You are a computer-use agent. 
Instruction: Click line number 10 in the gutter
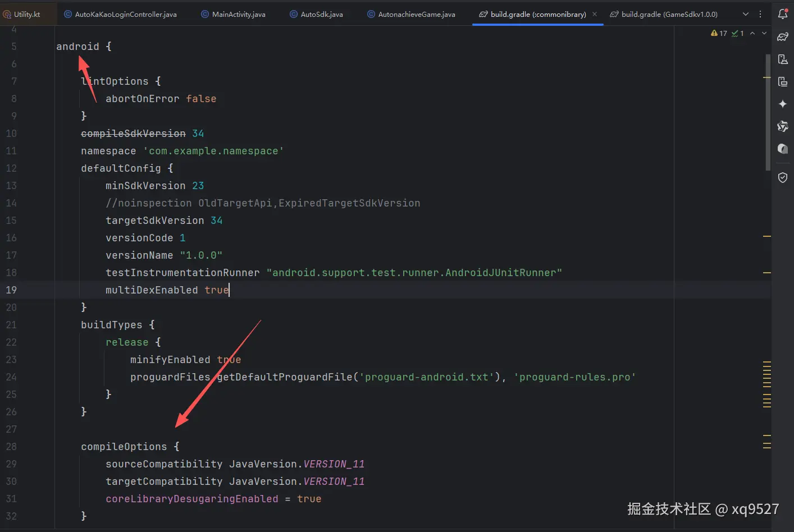[x=11, y=134]
